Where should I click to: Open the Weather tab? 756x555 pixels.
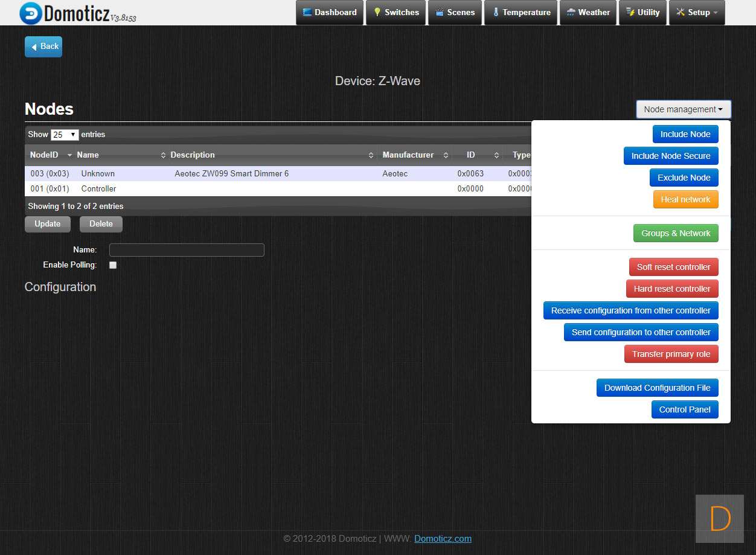click(588, 13)
